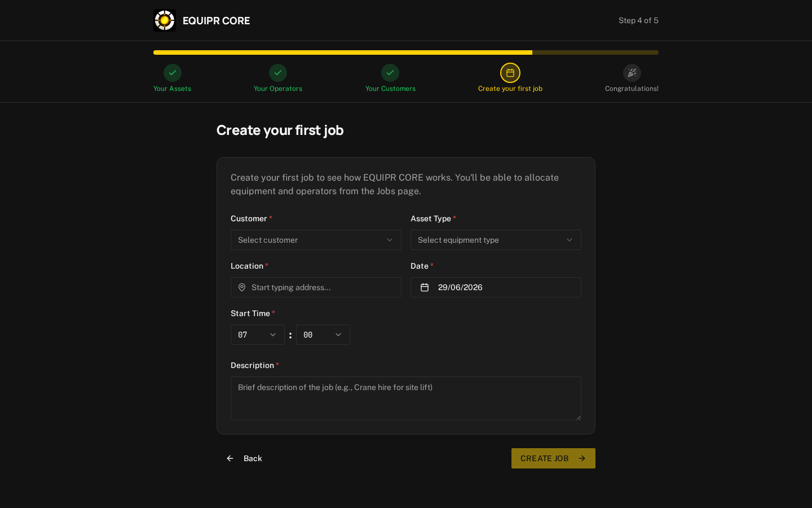Click the right arrow icon on Create Job
Viewport: 812px width, 508px height.
(582, 458)
